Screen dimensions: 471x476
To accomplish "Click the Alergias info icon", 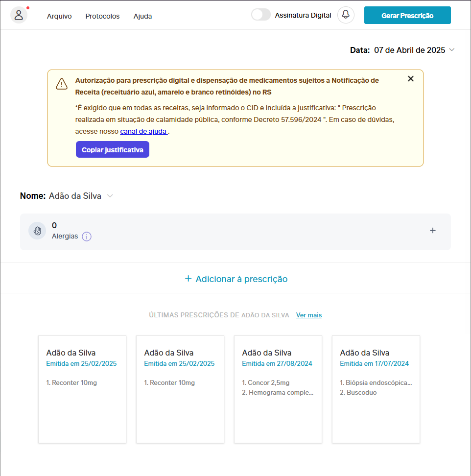I will point(87,237).
